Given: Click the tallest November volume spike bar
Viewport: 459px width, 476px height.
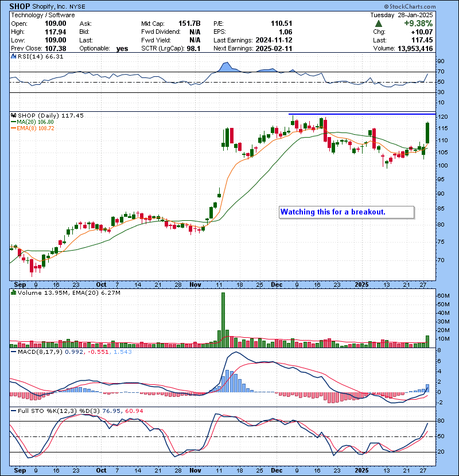Looking at the screenshot, I should click(x=223, y=319).
